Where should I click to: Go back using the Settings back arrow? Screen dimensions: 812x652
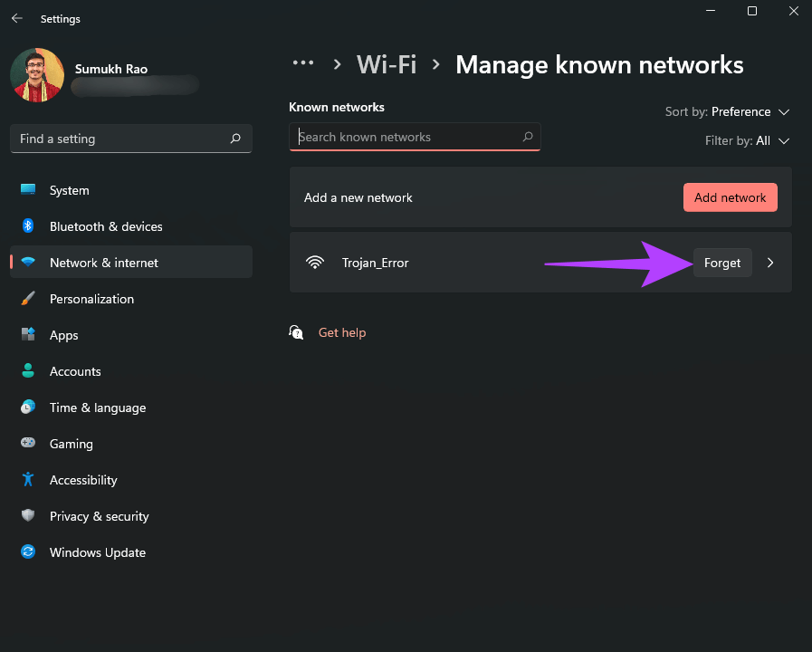pyautogui.click(x=17, y=19)
